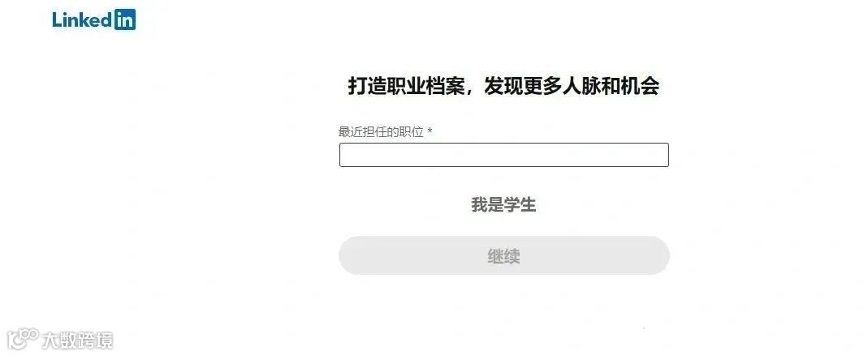
Task: Click the right end of the job title field
Action: (660, 155)
